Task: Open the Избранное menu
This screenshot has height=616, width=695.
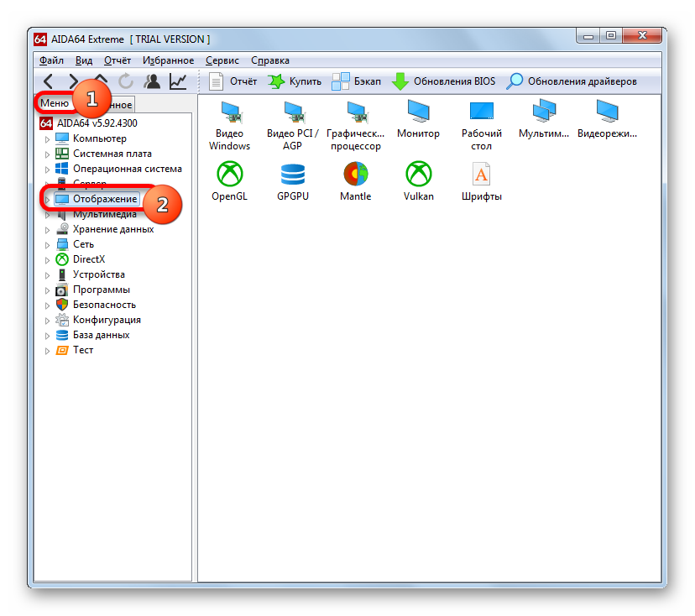Action: tap(168, 60)
